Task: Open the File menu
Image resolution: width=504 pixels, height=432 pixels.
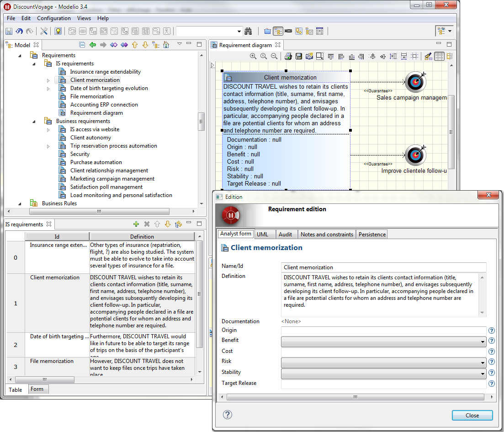Action: coord(11,18)
